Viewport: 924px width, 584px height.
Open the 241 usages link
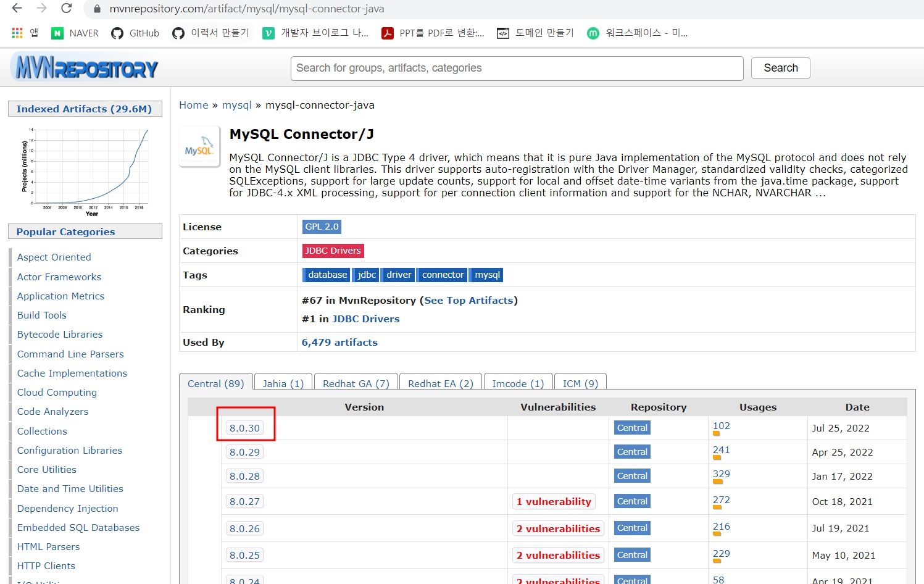click(721, 450)
